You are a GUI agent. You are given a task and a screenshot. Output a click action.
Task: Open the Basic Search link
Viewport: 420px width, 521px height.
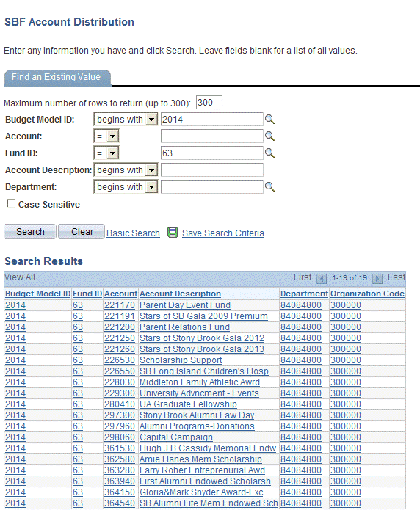[x=133, y=233]
